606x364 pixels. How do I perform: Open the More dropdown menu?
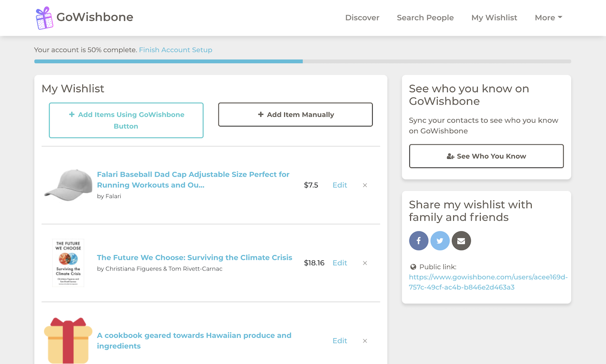point(548,18)
